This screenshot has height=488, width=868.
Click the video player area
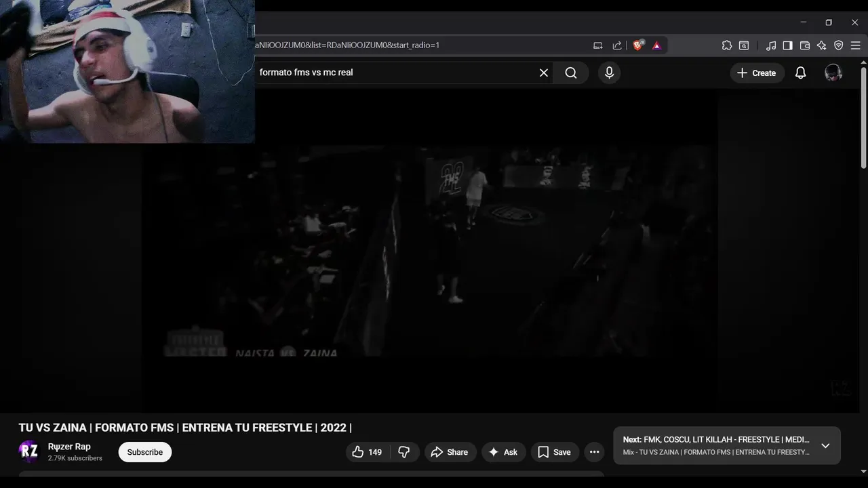tap(430, 251)
